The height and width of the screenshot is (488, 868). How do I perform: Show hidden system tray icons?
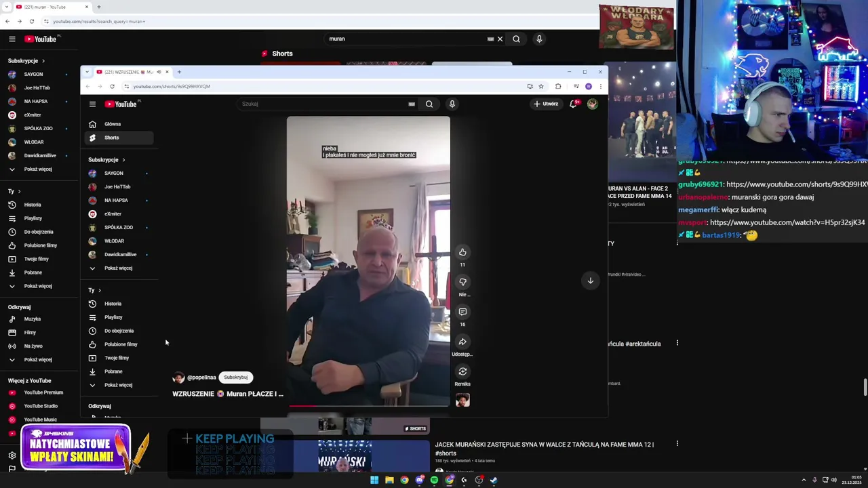pyautogui.click(x=804, y=480)
